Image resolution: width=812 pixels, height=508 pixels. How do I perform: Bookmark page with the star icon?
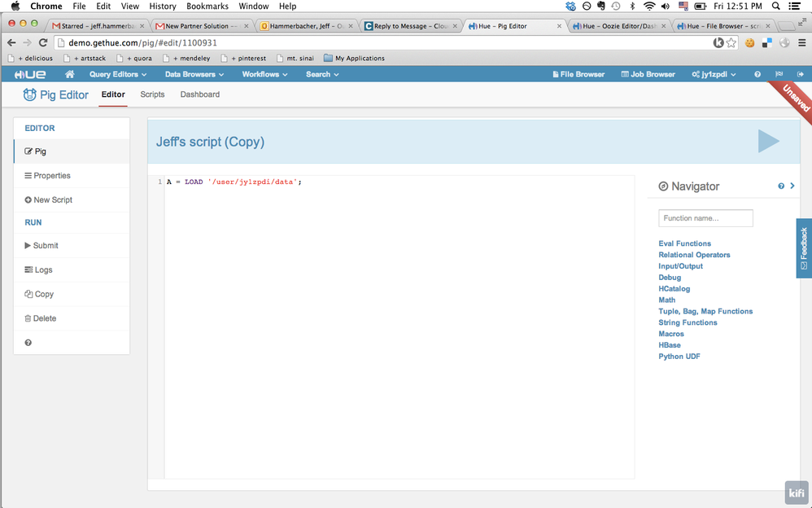[x=731, y=43]
